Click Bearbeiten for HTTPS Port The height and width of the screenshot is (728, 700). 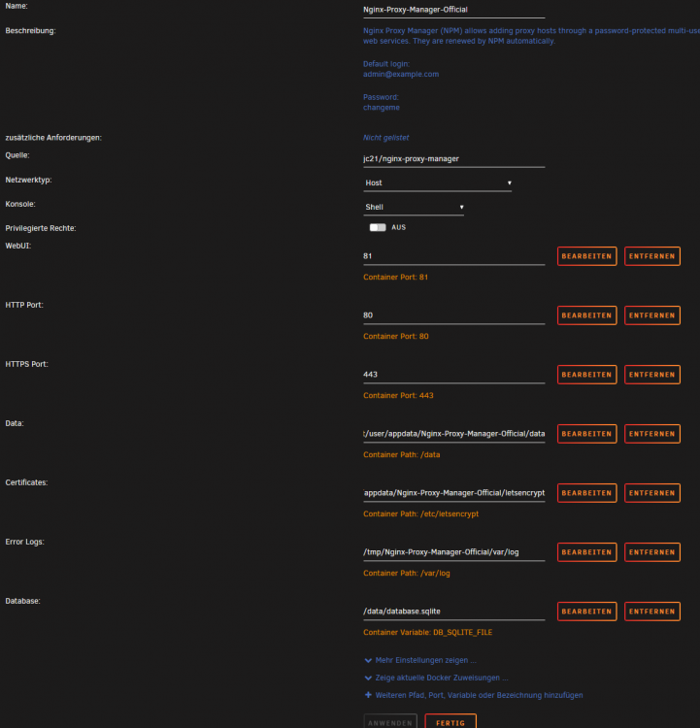(586, 375)
